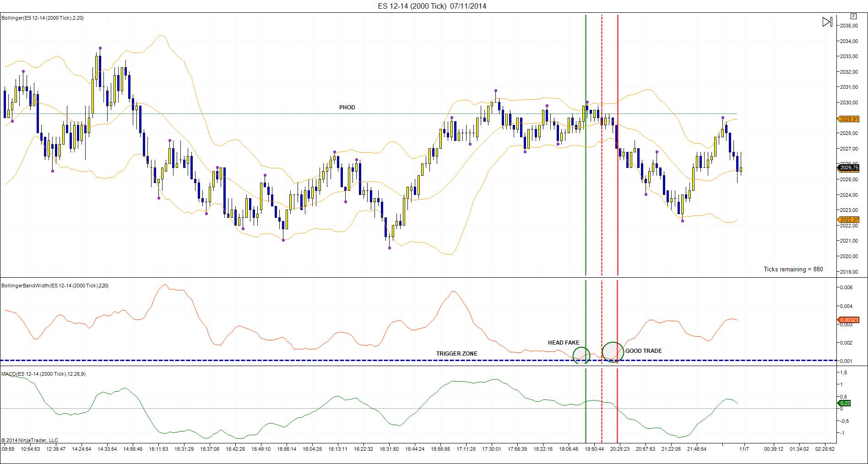Click the 0,005 band width axis label
This screenshot has height=464, width=868.
point(846,287)
